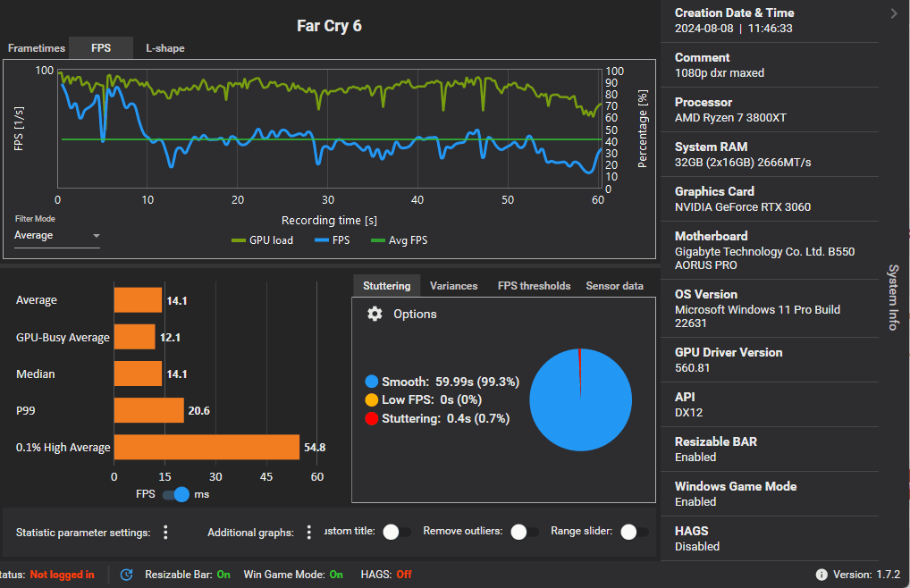Click the 'Recording time [s]' axis label

click(x=329, y=221)
